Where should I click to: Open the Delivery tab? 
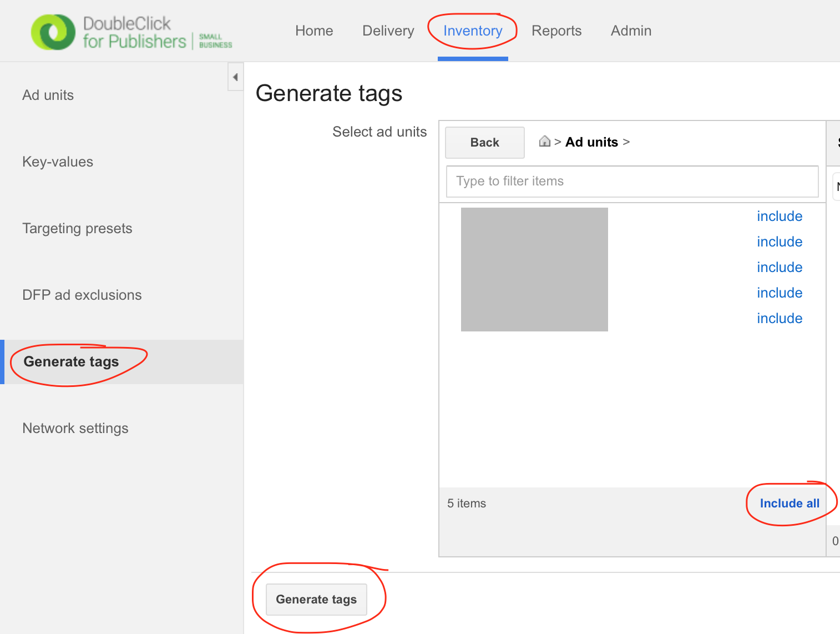click(388, 31)
